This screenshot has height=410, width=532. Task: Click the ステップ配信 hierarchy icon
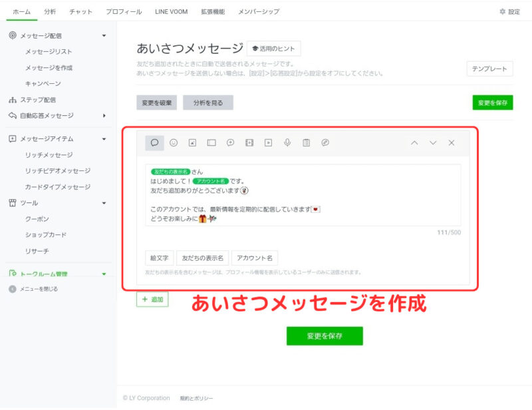point(13,100)
